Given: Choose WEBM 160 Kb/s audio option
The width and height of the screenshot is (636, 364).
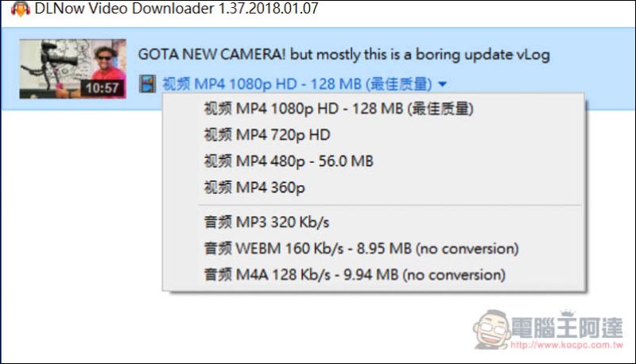Looking at the screenshot, I should (361, 249).
